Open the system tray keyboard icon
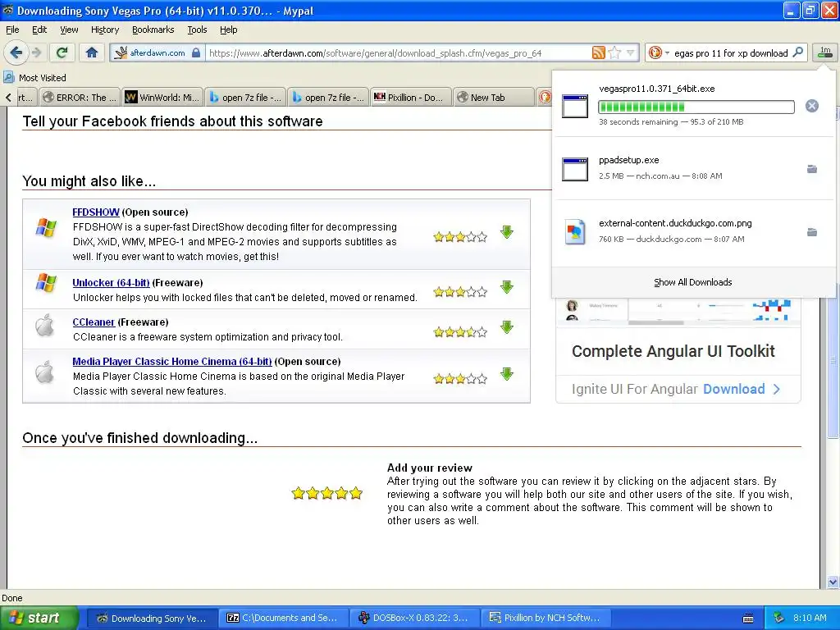The height and width of the screenshot is (630, 840). click(x=748, y=619)
